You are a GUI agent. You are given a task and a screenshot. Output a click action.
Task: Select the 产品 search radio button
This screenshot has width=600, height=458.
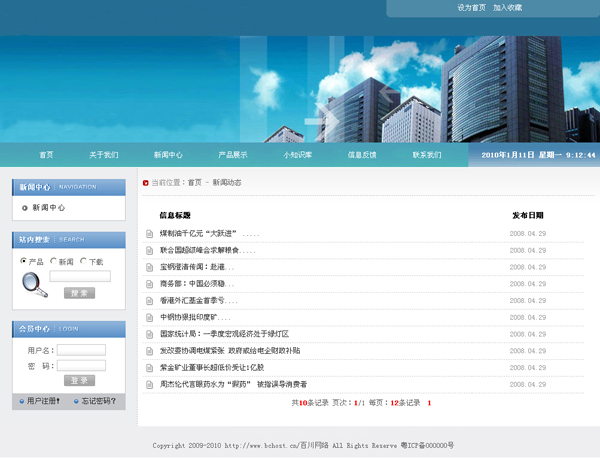pyautogui.click(x=24, y=261)
